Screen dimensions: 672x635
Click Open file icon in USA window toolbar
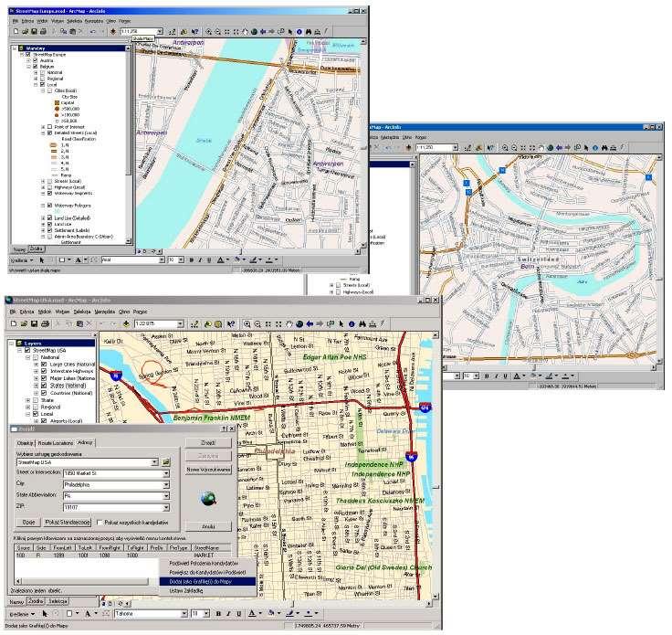24,323
